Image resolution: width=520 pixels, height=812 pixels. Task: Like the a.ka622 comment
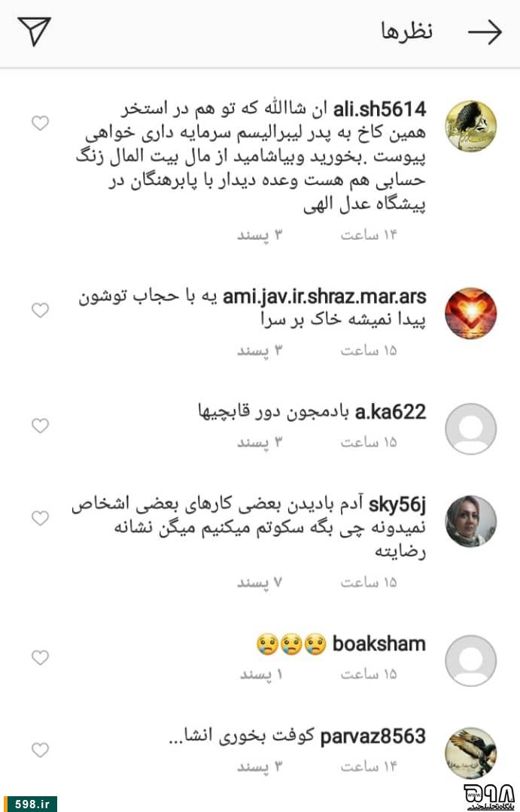point(41,426)
